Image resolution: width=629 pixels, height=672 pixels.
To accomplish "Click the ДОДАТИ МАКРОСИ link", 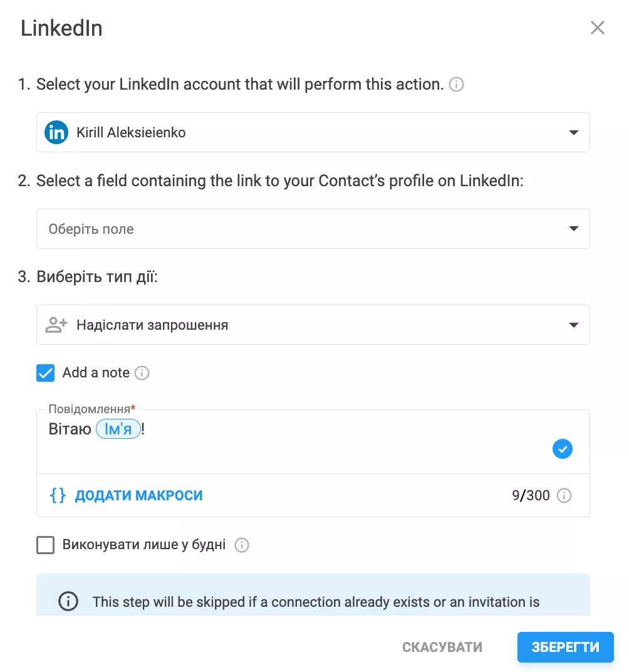I will click(x=138, y=495).
